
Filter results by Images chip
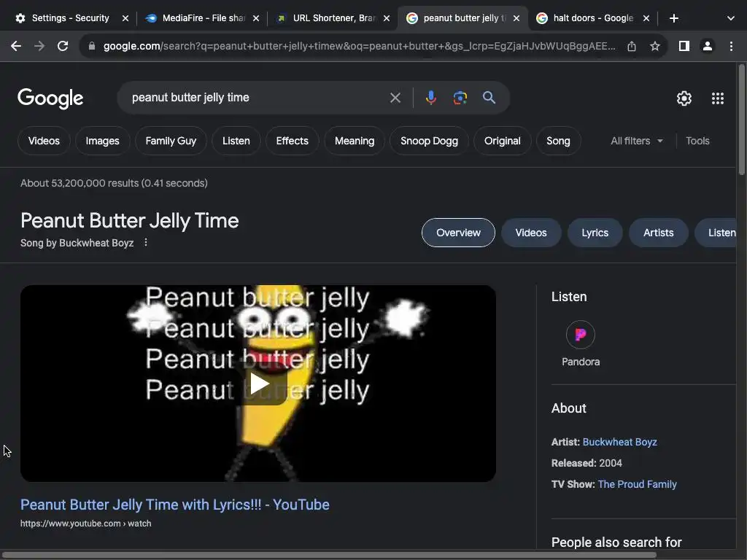[x=102, y=141]
